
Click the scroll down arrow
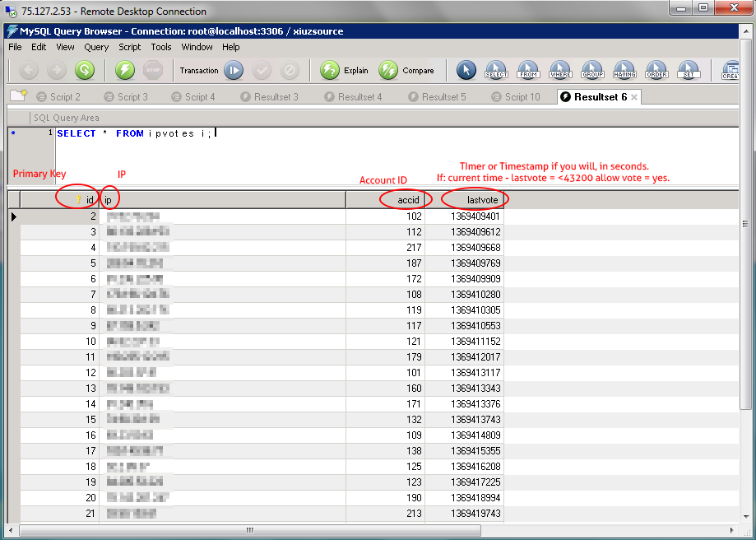[x=745, y=517]
